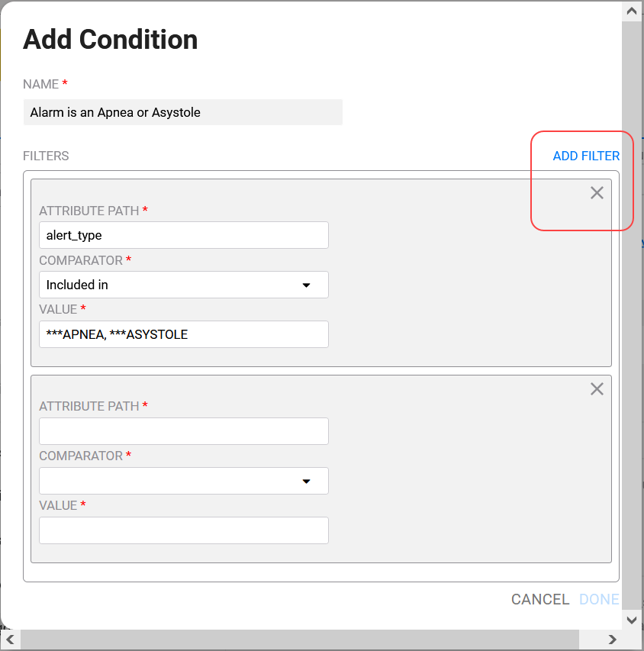Click CANCEL to discard the condition
Image resolution: width=644 pixels, height=651 pixels.
click(540, 599)
